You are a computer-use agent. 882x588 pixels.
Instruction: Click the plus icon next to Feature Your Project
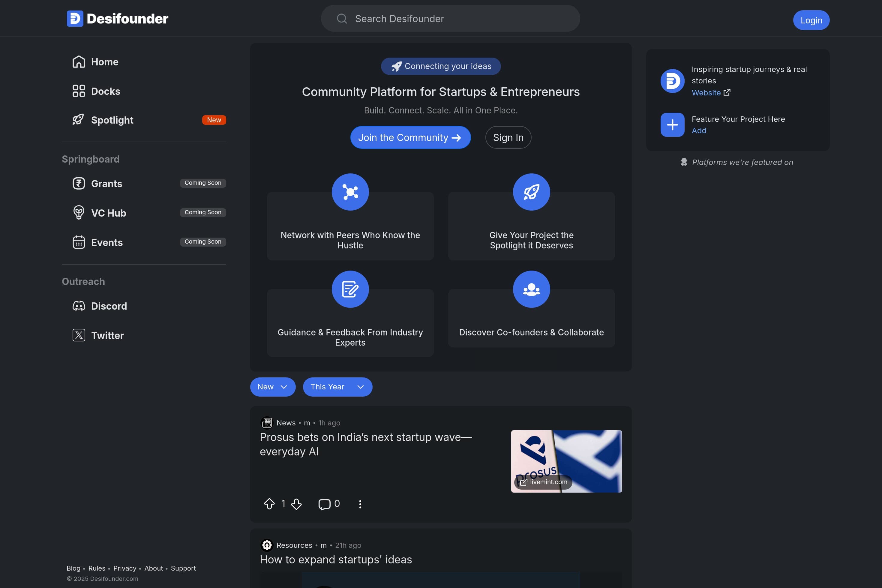[x=672, y=124]
